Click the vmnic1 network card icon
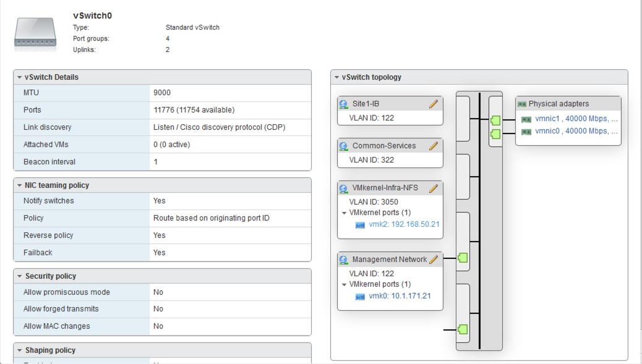The height and width of the screenshot is (364, 642). point(526,119)
